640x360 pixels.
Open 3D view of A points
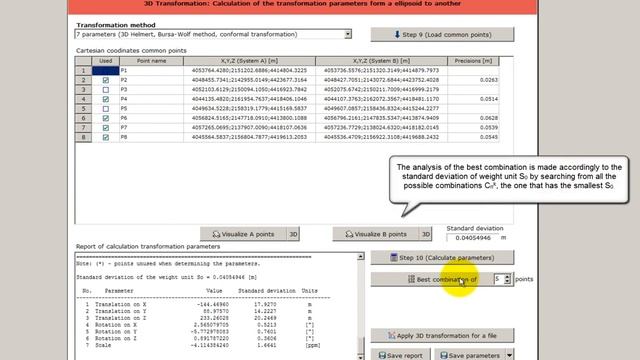[x=293, y=234]
